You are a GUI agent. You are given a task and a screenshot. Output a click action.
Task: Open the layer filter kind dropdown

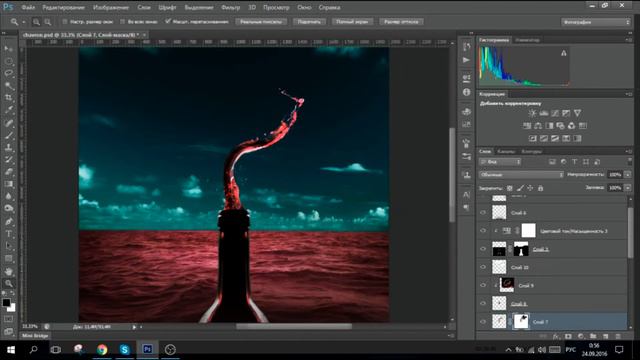point(500,162)
